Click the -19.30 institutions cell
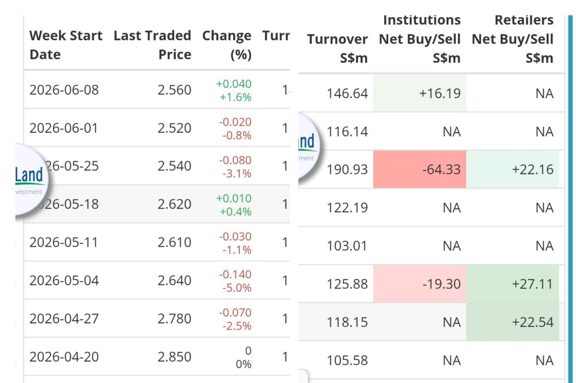 (420, 284)
